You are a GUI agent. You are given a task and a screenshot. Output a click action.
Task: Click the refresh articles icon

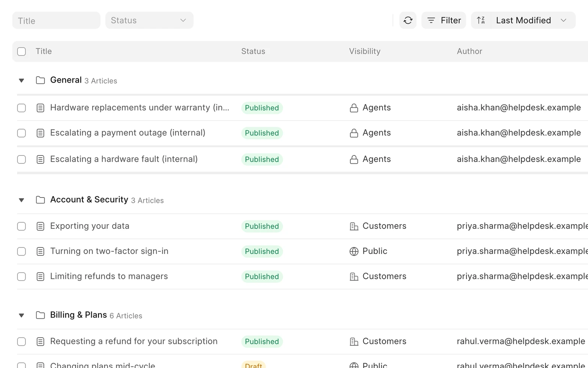tap(408, 20)
